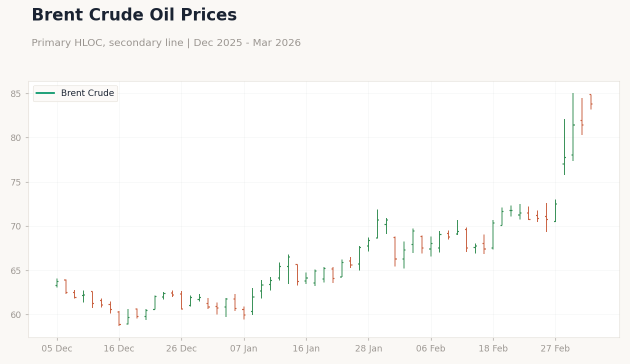Click the '16 Dec' x-axis label

pyautogui.click(x=119, y=349)
